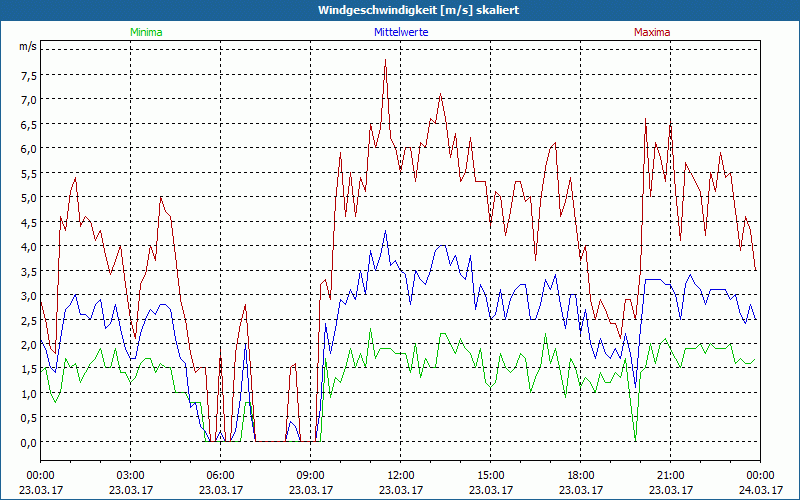This screenshot has height=500, width=800.
Task: Click the 24.03.17 date label
Action: (x=760, y=490)
